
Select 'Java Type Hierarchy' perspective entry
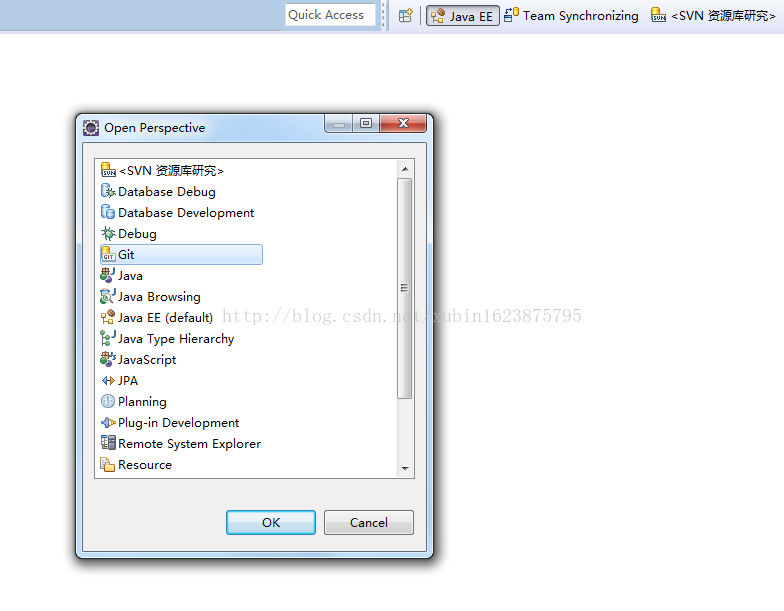coord(176,338)
